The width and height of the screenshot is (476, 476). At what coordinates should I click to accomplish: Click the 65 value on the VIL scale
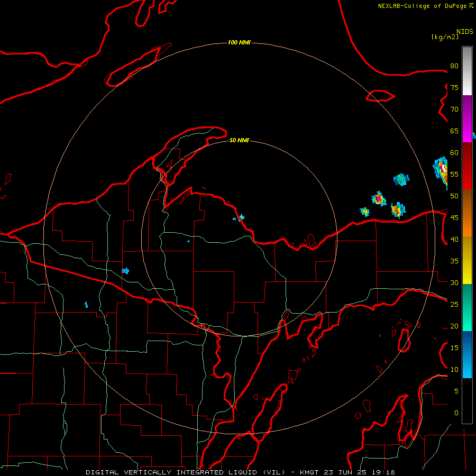click(x=454, y=131)
